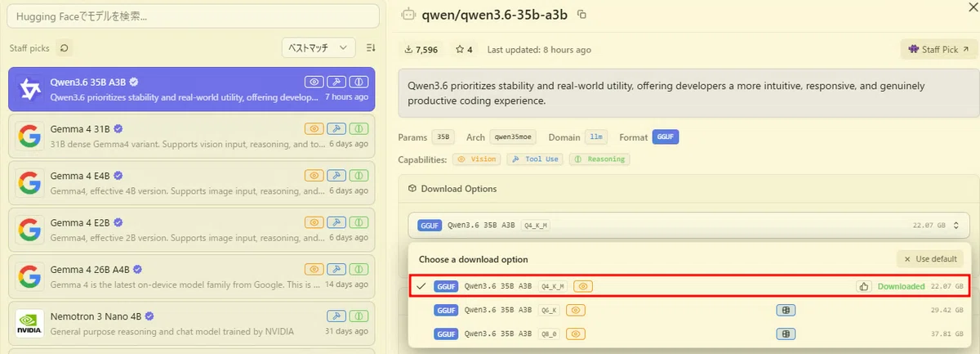The image size is (980, 354).
Task: Click the vision eye badge on Gemma 4 E2B
Action: (x=314, y=222)
